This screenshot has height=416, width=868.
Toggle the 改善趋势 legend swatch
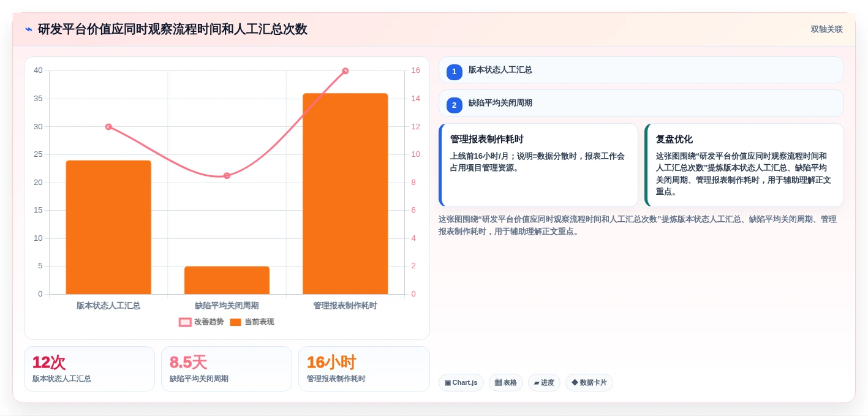tap(185, 322)
